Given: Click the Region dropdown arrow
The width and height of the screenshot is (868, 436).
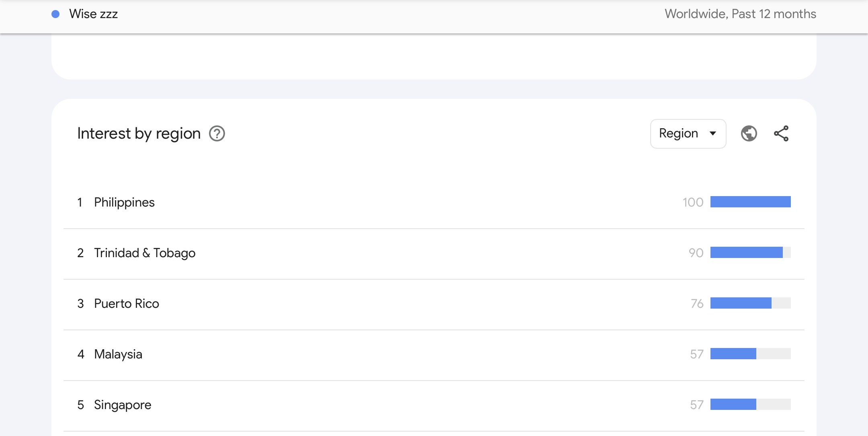Looking at the screenshot, I should [x=713, y=133].
